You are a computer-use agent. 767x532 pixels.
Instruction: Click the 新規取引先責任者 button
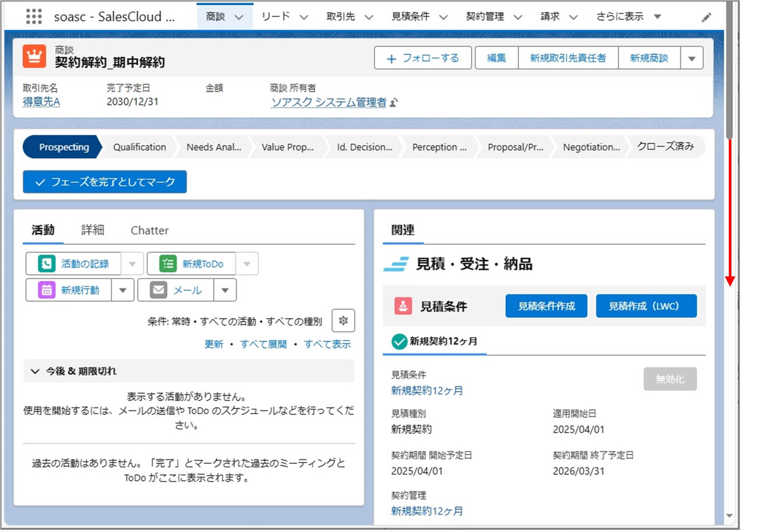pyautogui.click(x=568, y=58)
